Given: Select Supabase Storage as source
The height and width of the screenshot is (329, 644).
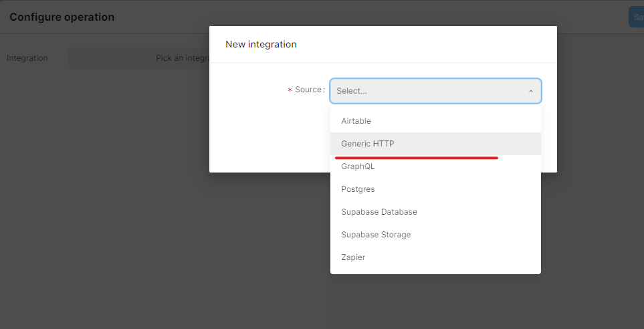Looking at the screenshot, I should (x=376, y=235).
